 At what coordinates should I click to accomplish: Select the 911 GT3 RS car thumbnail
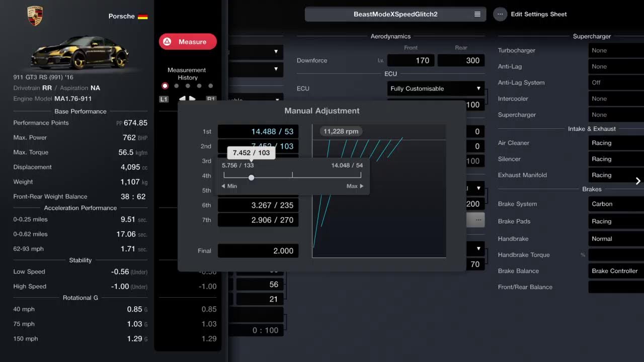tap(79, 52)
